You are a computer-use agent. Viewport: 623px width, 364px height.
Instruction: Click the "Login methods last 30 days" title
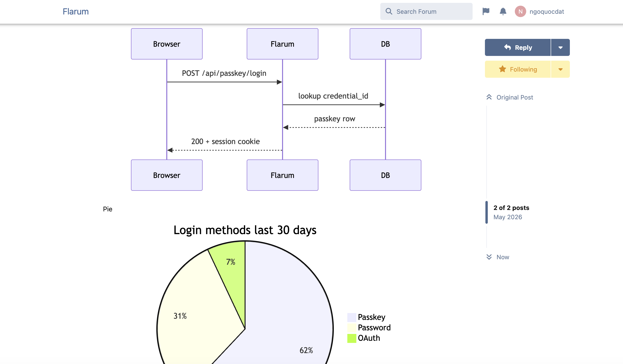[x=245, y=230]
